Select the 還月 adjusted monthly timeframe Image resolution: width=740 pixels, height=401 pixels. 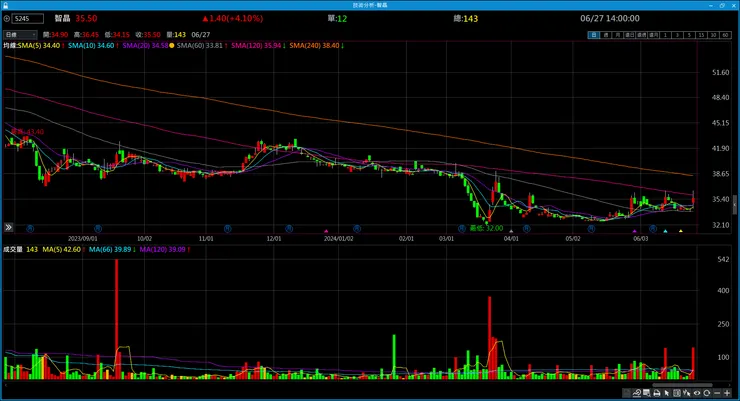pos(654,35)
